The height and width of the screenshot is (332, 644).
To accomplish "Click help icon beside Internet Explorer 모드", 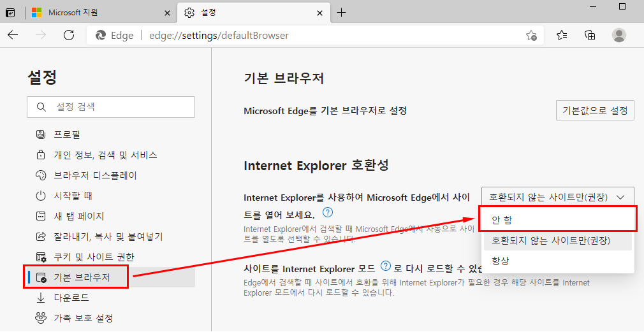I will (x=385, y=266).
